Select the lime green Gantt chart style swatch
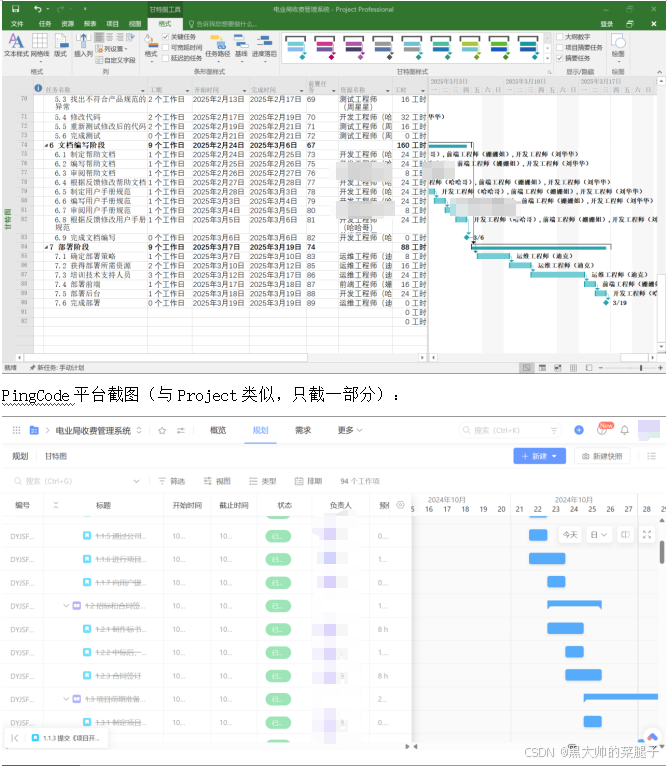 [470, 47]
